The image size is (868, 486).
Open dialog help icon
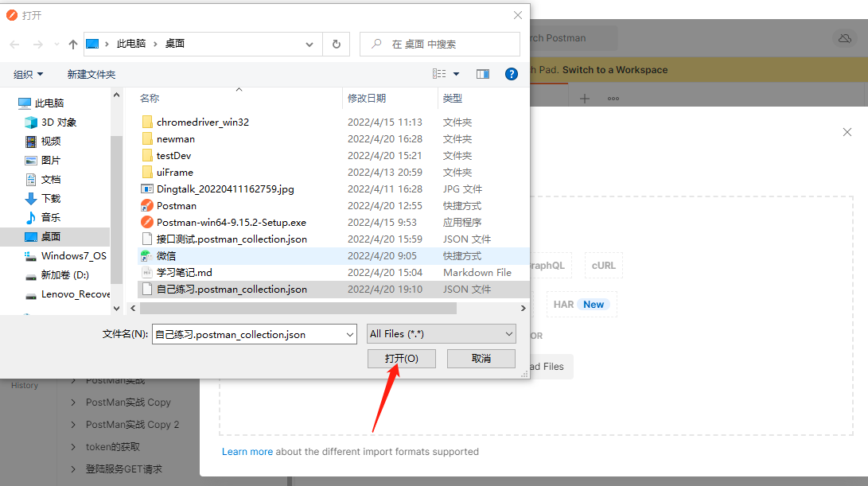tap(511, 74)
